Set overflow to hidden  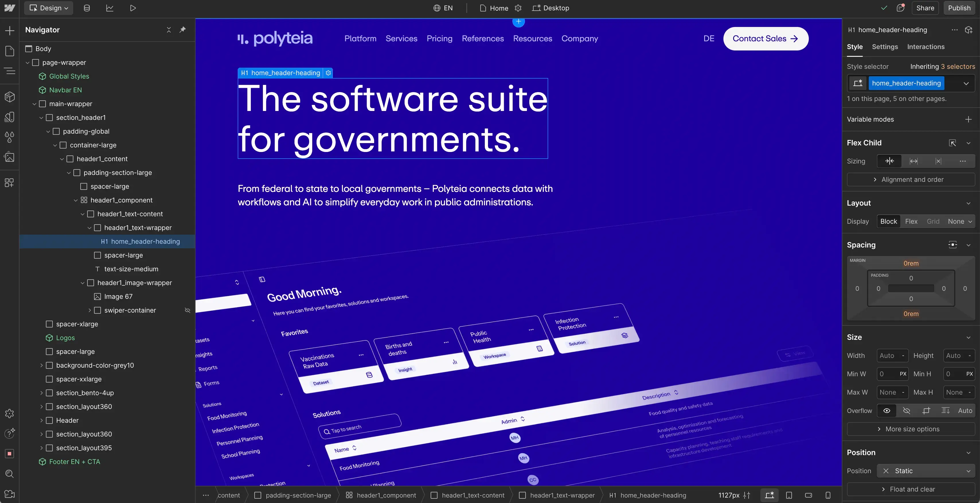click(906, 411)
